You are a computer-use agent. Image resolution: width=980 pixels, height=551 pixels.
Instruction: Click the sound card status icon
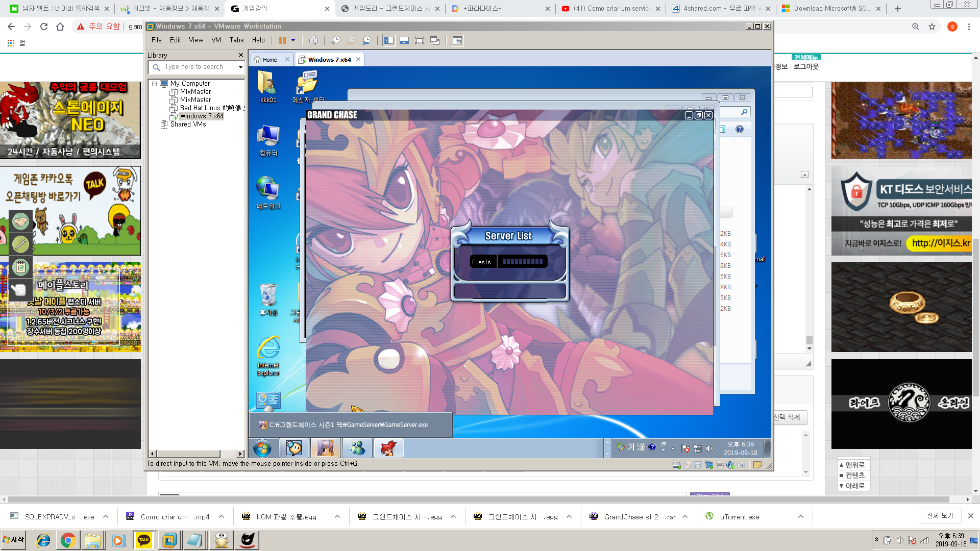[x=730, y=465]
